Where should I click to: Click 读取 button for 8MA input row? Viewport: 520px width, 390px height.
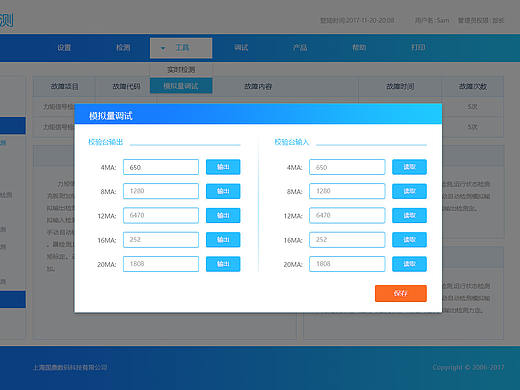pos(409,191)
